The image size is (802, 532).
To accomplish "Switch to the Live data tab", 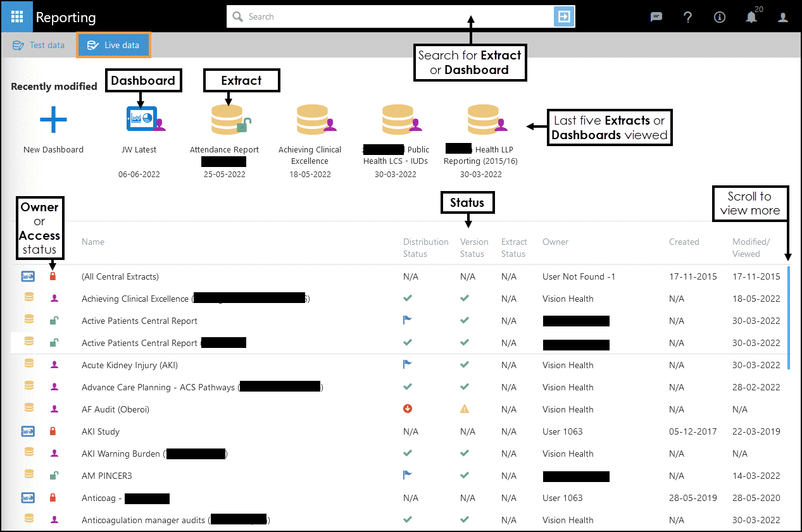I will (x=113, y=45).
